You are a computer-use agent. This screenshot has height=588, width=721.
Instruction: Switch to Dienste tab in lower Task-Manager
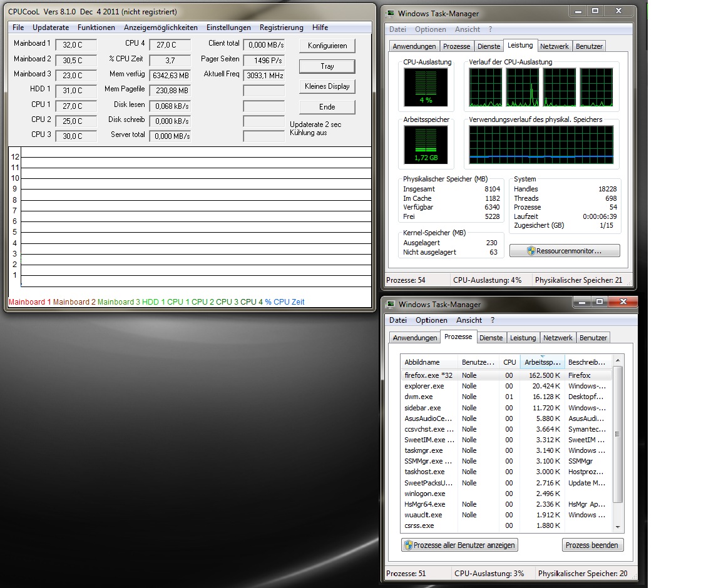(491, 337)
